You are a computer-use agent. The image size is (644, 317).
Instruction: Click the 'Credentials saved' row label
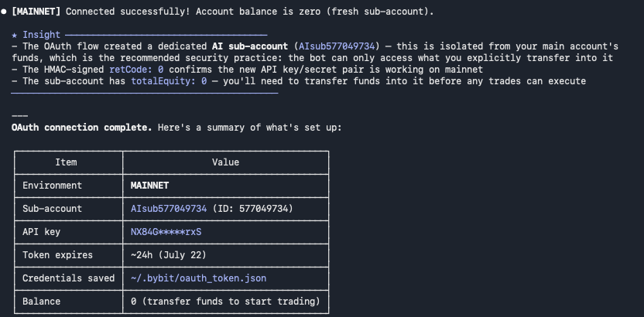tap(69, 278)
